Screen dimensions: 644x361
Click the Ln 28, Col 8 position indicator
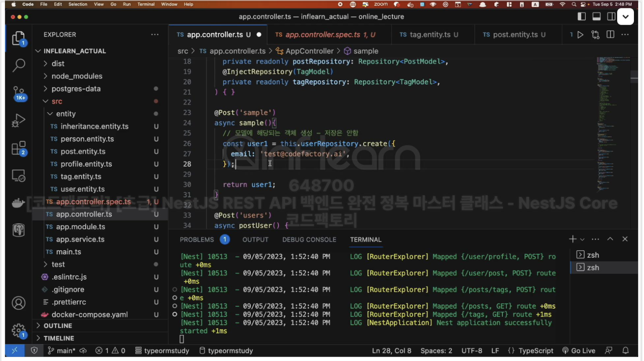(392, 351)
